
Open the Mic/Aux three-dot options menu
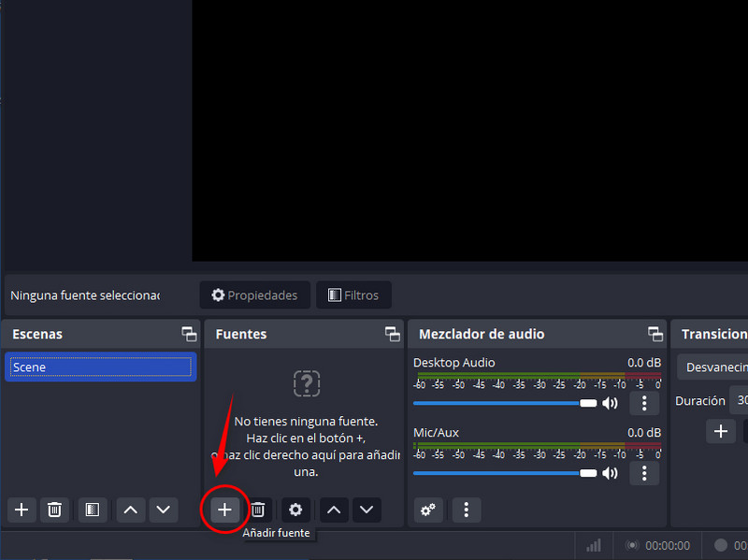click(644, 473)
